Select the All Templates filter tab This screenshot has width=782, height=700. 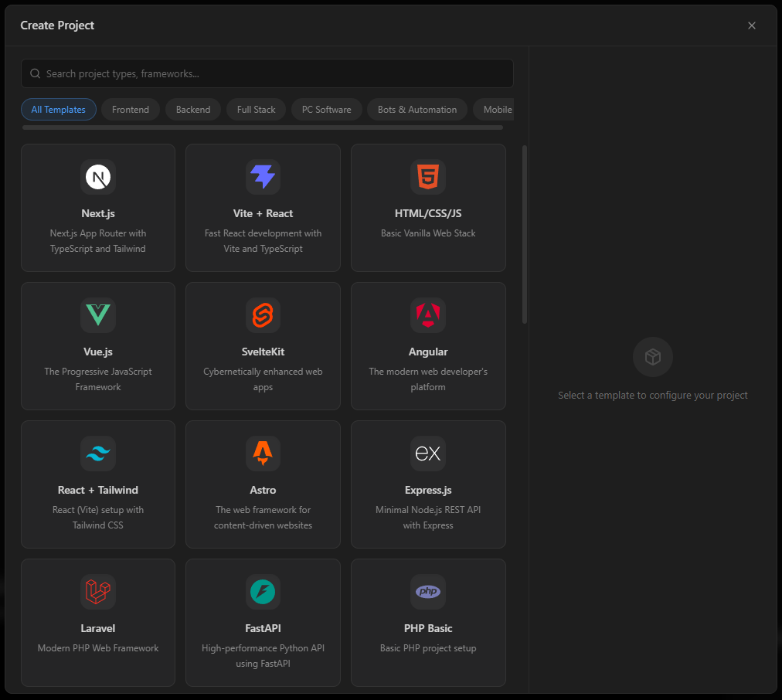(x=59, y=109)
